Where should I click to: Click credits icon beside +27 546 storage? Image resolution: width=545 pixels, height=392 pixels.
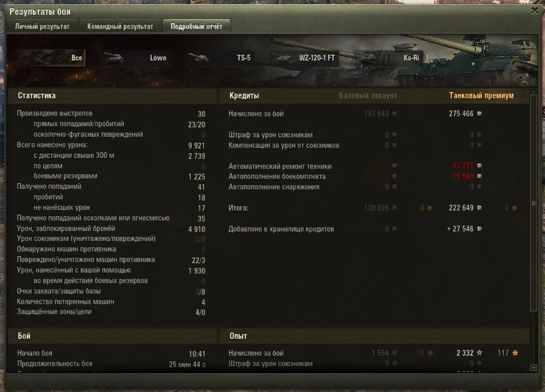tap(479, 228)
